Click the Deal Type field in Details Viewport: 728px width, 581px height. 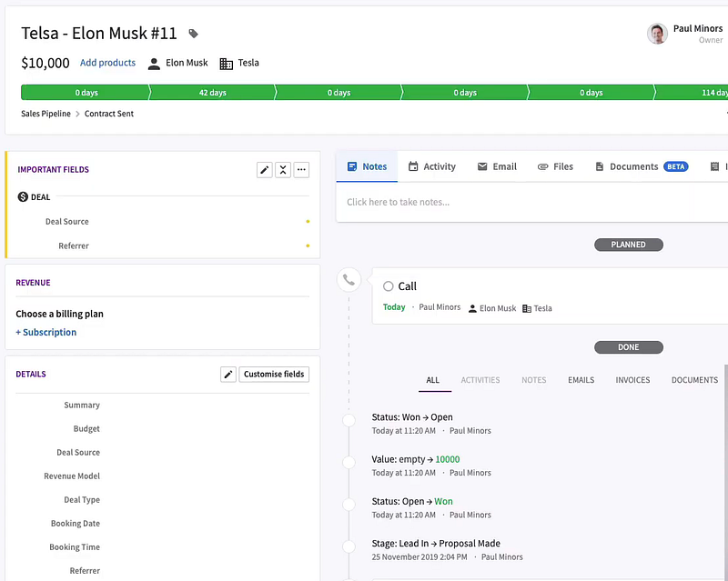(163, 500)
